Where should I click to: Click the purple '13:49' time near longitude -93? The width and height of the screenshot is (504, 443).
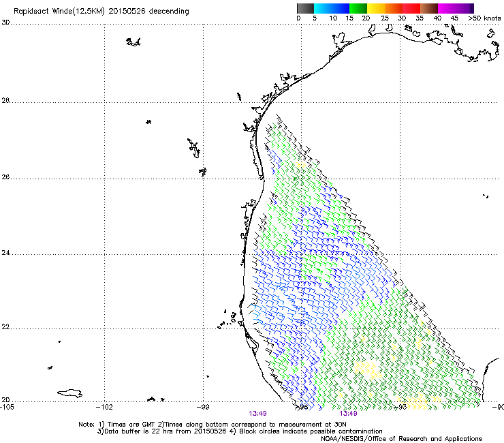[348, 414]
